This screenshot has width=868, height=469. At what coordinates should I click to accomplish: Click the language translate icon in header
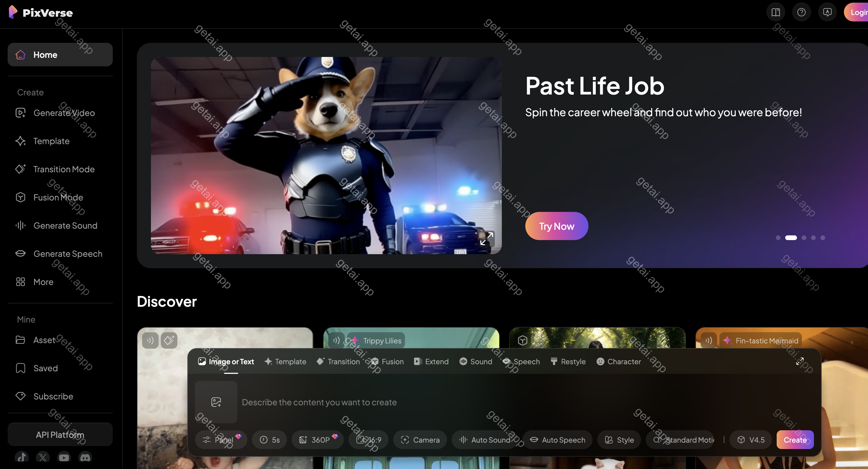pos(827,12)
